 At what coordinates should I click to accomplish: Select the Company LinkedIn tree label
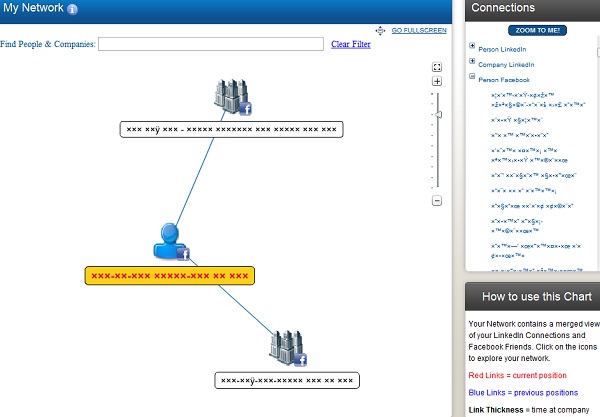click(x=506, y=65)
